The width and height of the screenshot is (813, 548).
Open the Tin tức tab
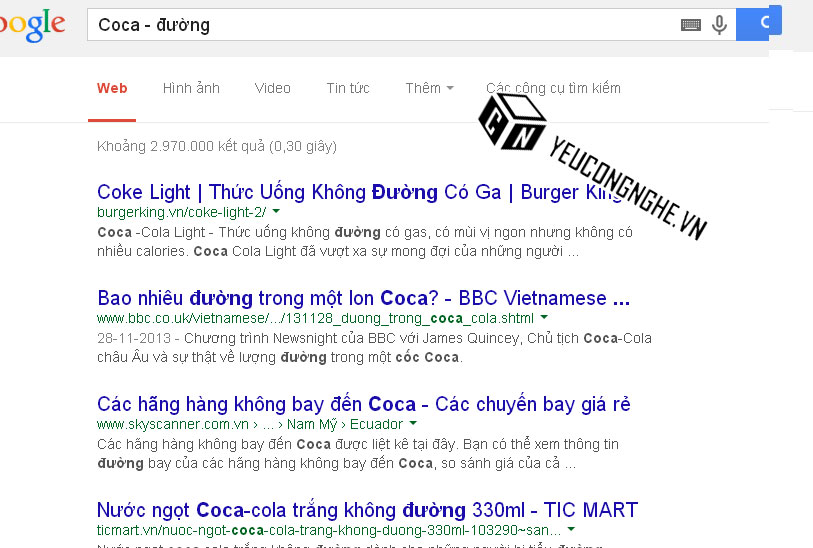(348, 88)
